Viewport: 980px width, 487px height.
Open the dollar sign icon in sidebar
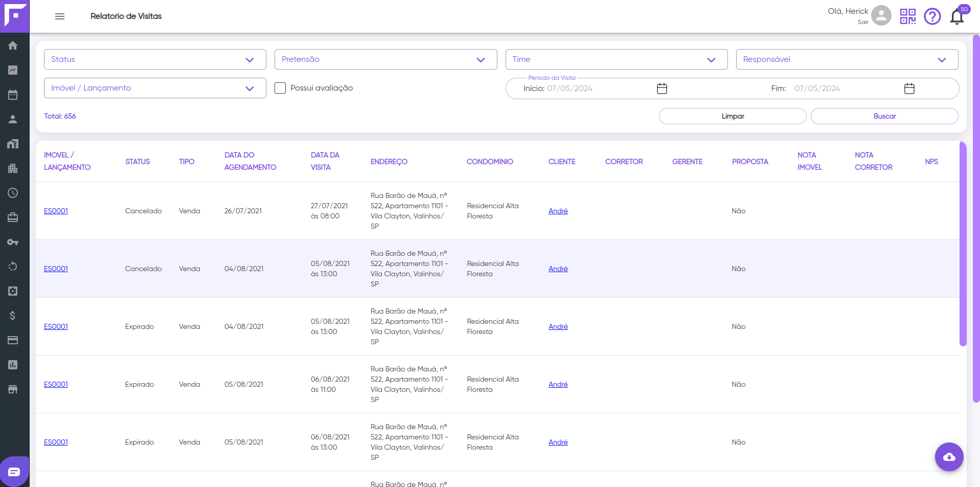(13, 316)
